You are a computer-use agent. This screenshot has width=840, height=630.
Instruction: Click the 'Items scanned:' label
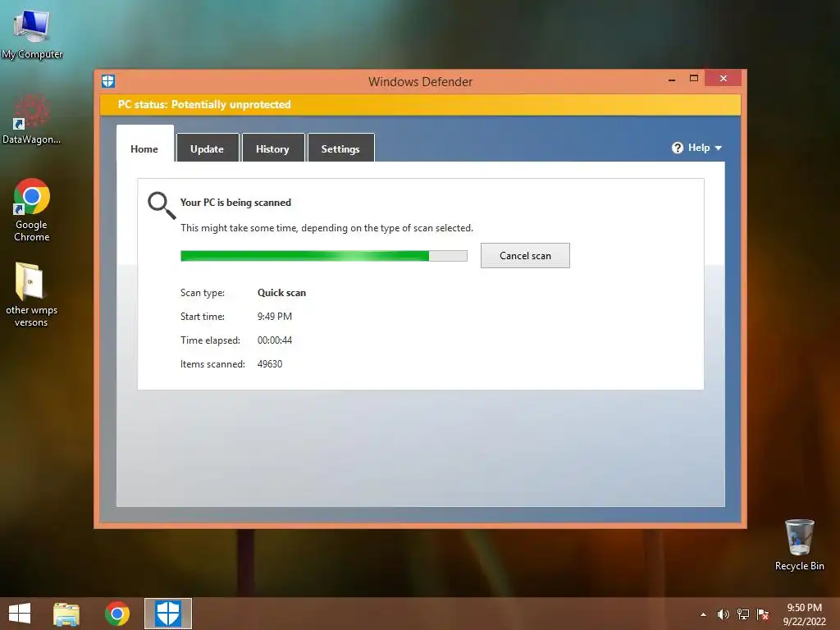(212, 363)
